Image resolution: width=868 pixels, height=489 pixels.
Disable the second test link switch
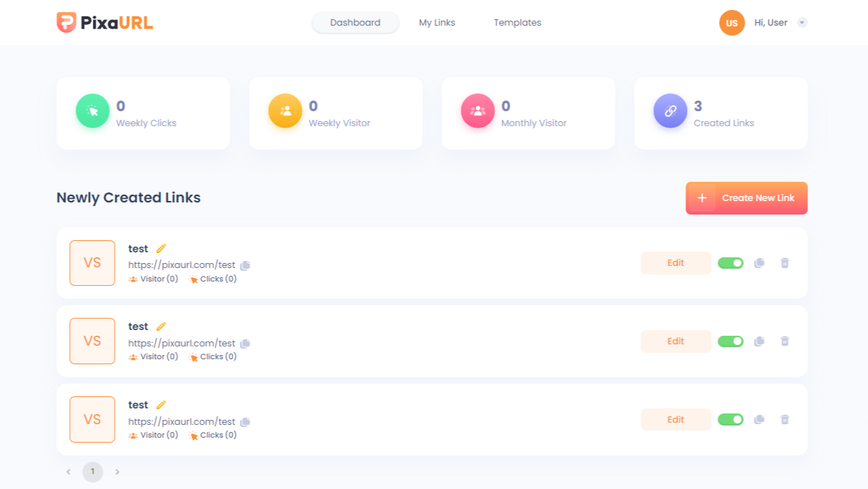pos(730,341)
